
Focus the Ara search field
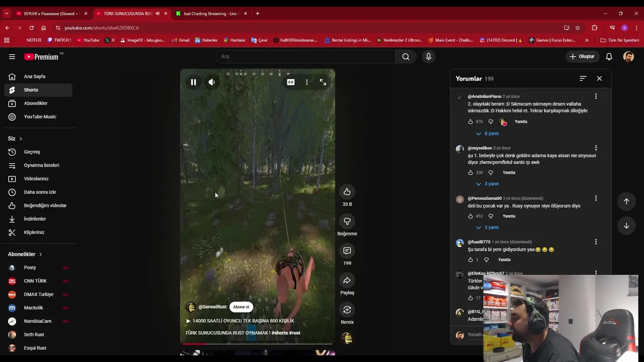(x=306, y=56)
